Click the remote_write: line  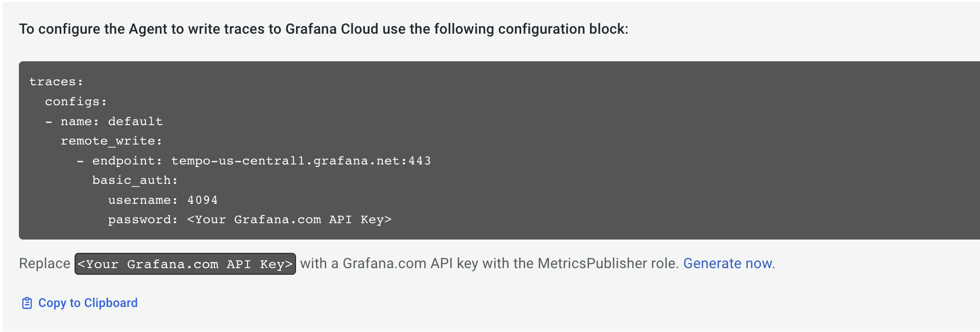click(x=110, y=140)
